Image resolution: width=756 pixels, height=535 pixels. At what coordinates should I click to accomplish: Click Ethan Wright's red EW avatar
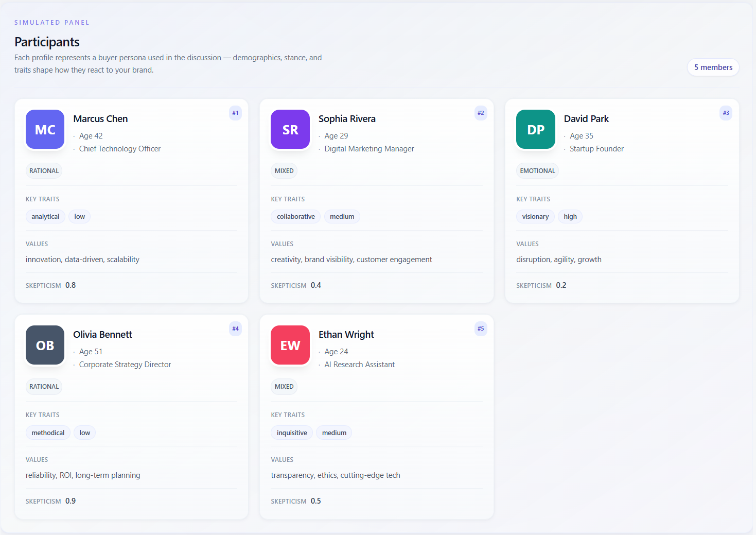coord(290,345)
